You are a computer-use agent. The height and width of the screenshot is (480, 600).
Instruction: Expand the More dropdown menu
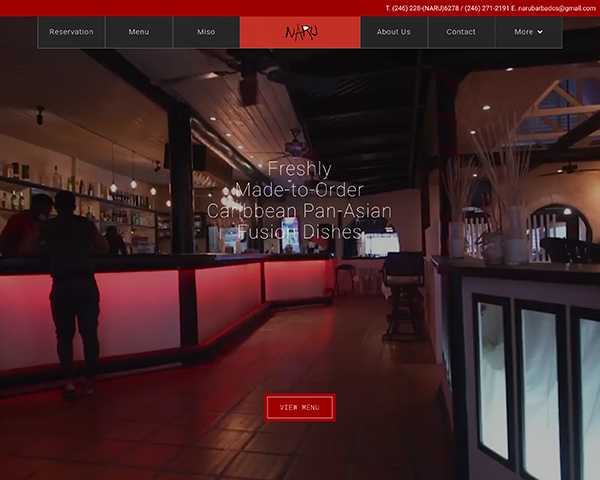tap(529, 32)
